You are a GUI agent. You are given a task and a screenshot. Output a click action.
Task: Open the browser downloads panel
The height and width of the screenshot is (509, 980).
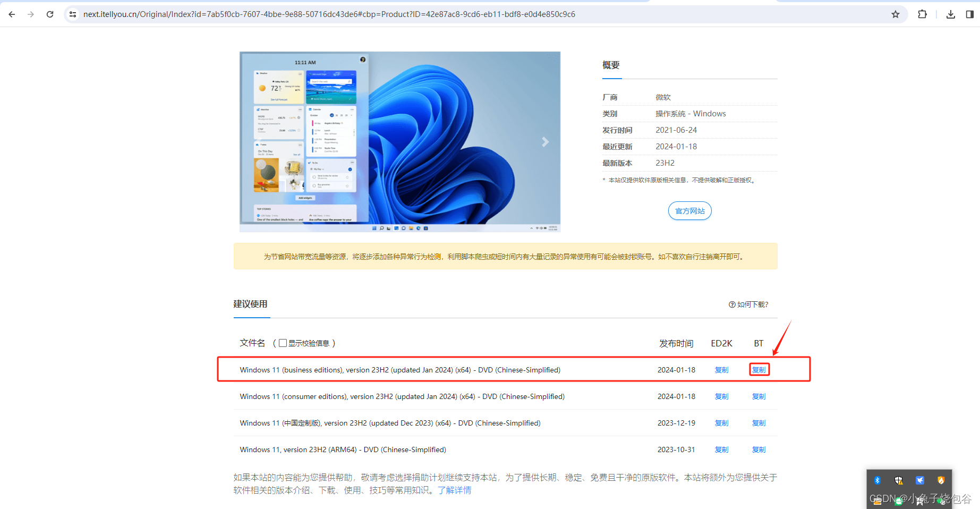pos(951,14)
